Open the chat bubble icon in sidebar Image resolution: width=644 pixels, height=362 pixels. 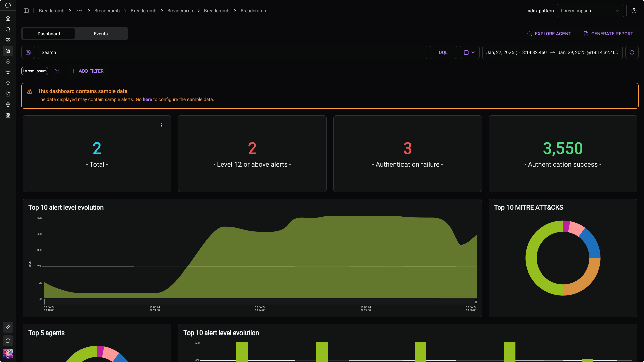(8, 341)
